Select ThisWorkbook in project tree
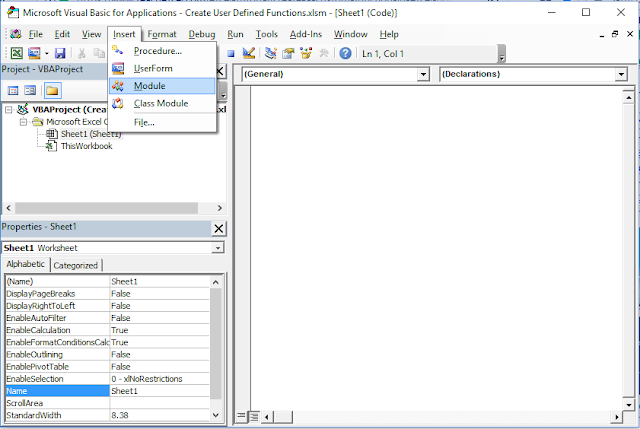 (x=87, y=146)
